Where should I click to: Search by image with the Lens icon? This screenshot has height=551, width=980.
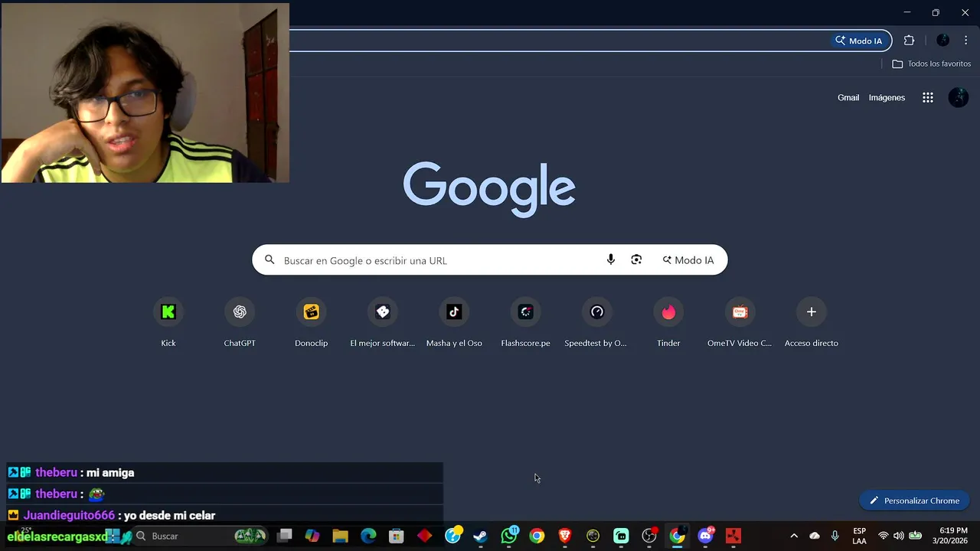tap(636, 260)
